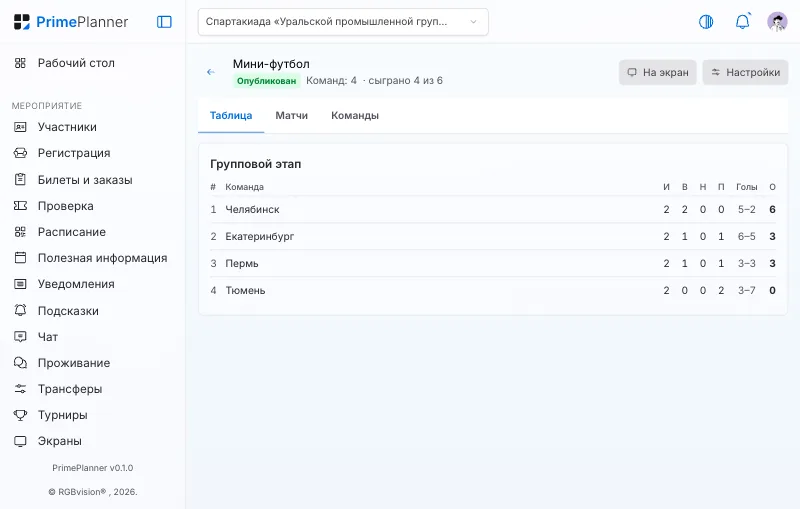Open the event selector dropdown
Screen dimensions: 800x509
pos(343,22)
